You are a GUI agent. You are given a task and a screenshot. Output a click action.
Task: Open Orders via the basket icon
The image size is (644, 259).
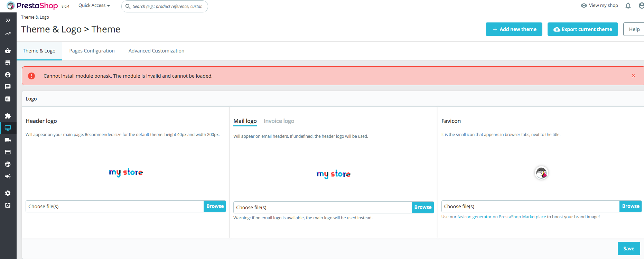[8, 51]
